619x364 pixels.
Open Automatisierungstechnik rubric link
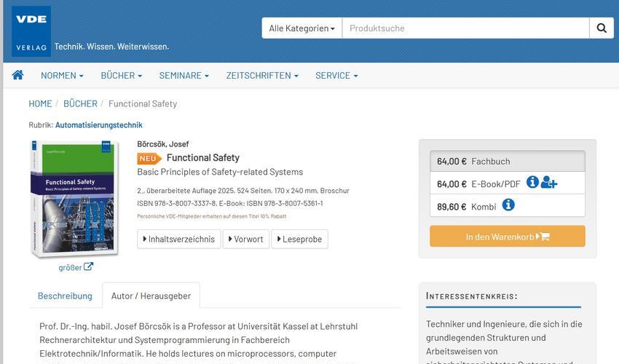[99, 125]
